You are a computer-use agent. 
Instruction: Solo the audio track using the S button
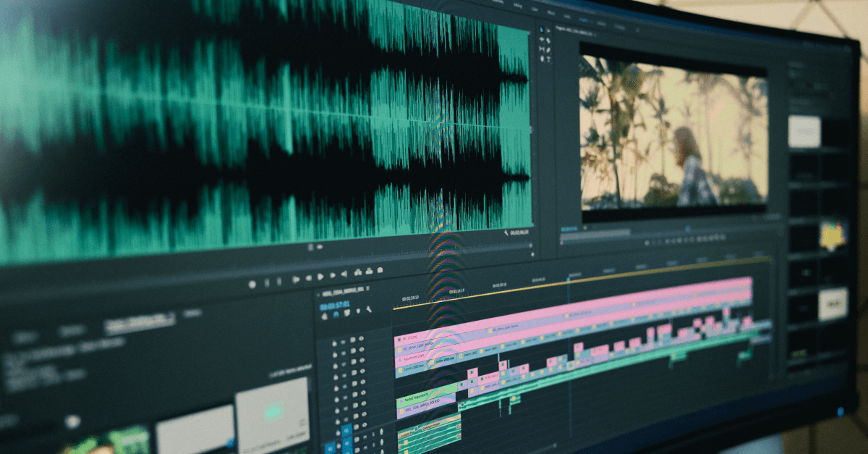[x=373, y=436]
